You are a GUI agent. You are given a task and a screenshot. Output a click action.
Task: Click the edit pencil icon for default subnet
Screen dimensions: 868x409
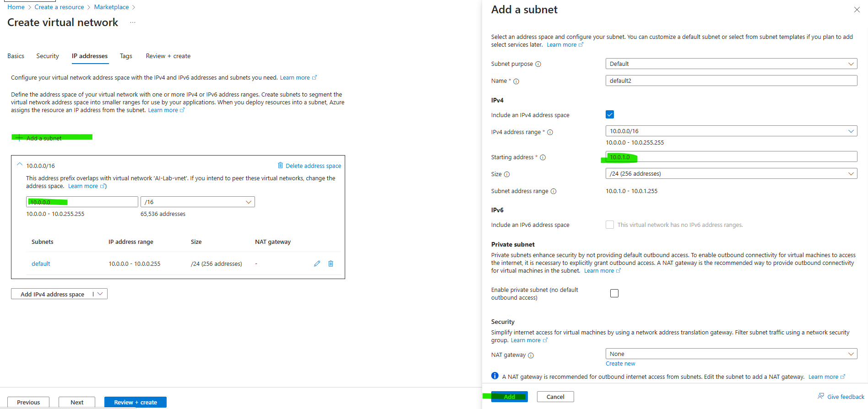[x=317, y=264]
